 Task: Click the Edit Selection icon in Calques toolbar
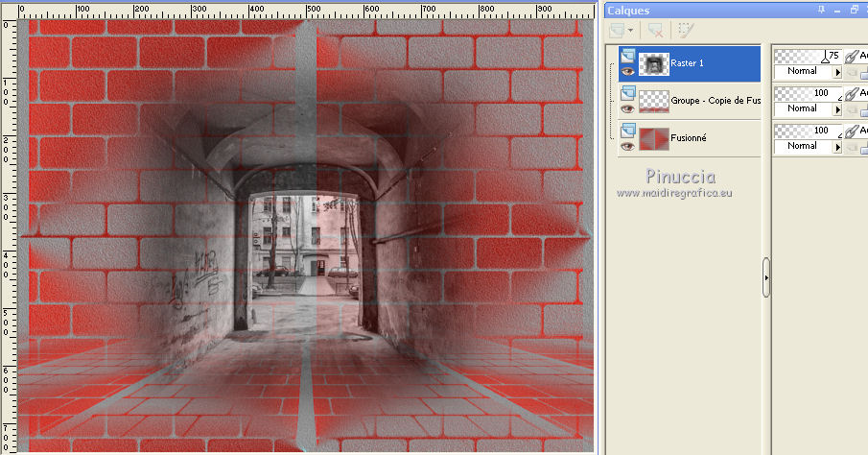[686, 30]
